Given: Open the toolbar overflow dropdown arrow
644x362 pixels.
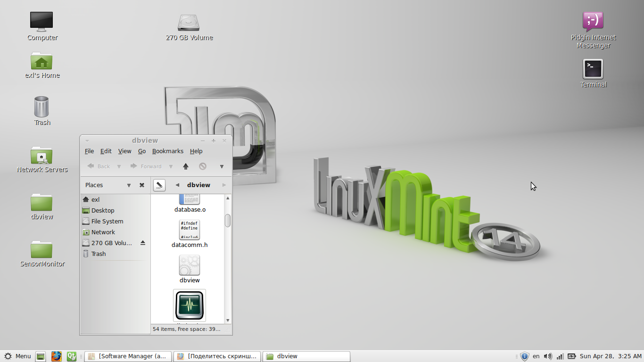Looking at the screenshot, I should pos(222,166).
